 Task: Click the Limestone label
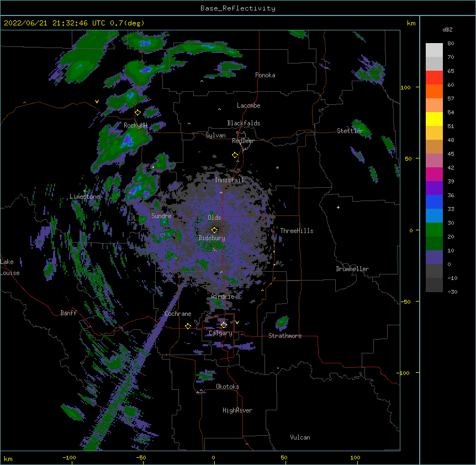click(x=84, y=197)
